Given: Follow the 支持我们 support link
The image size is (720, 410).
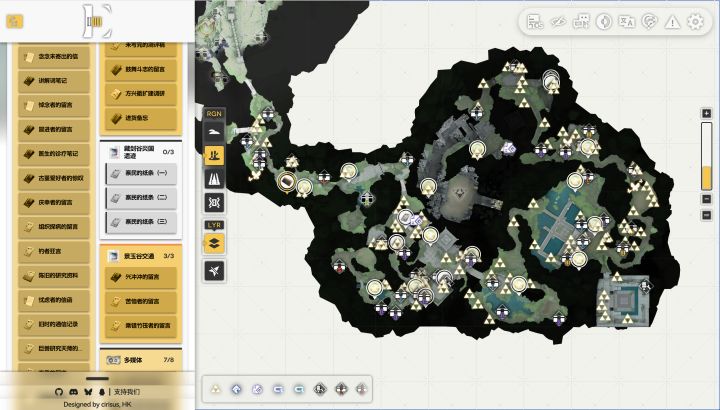Looking at the screenshot, I should coord(127,392).
